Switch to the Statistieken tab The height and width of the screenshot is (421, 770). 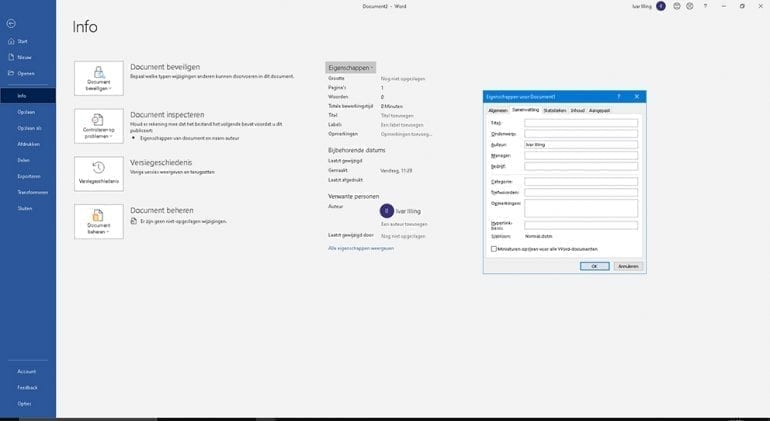coord(555,111)
